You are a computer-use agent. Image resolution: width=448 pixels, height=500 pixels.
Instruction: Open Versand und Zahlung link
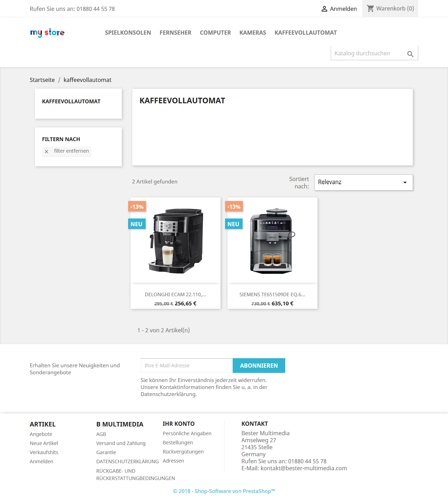tap(121, 443)
